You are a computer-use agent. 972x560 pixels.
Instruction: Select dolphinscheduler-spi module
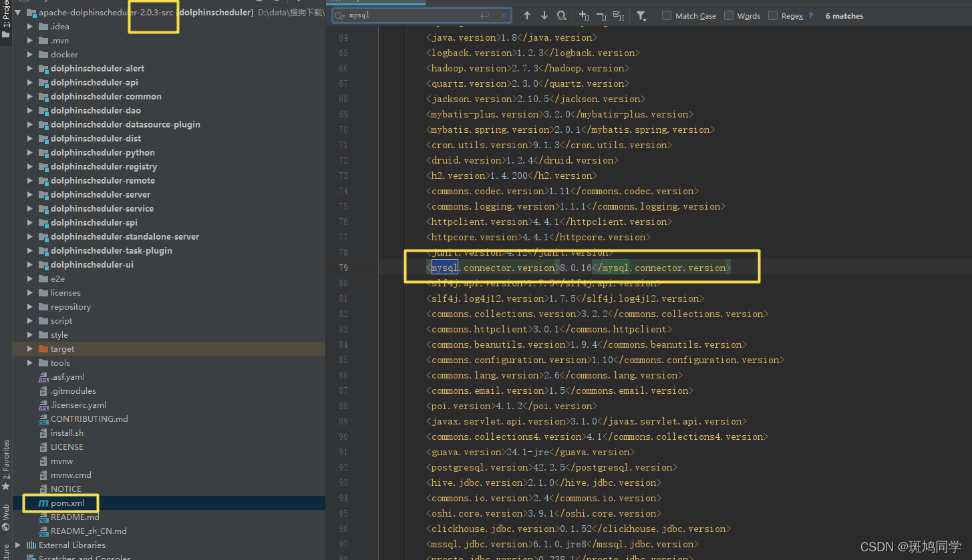(94, 223)
